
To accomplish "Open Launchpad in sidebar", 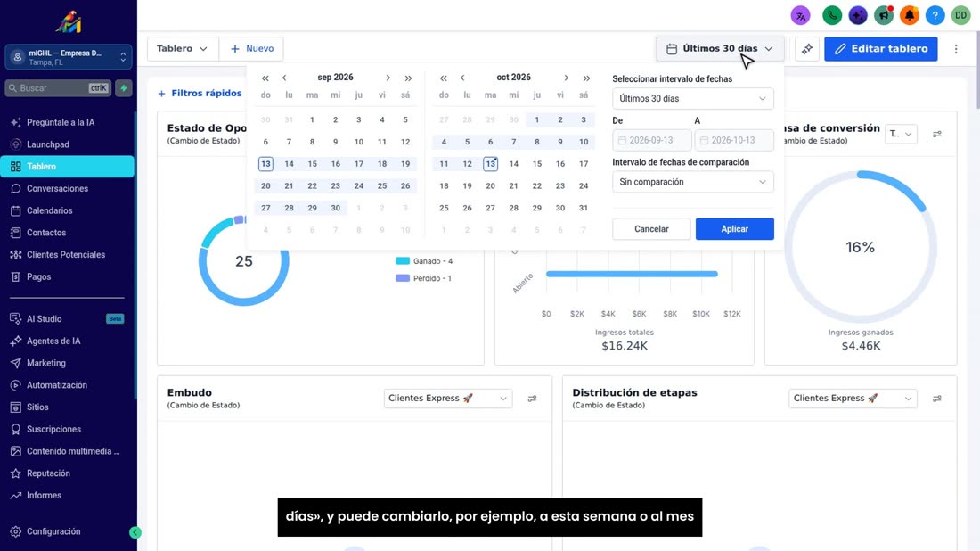I will pos(68,144).
